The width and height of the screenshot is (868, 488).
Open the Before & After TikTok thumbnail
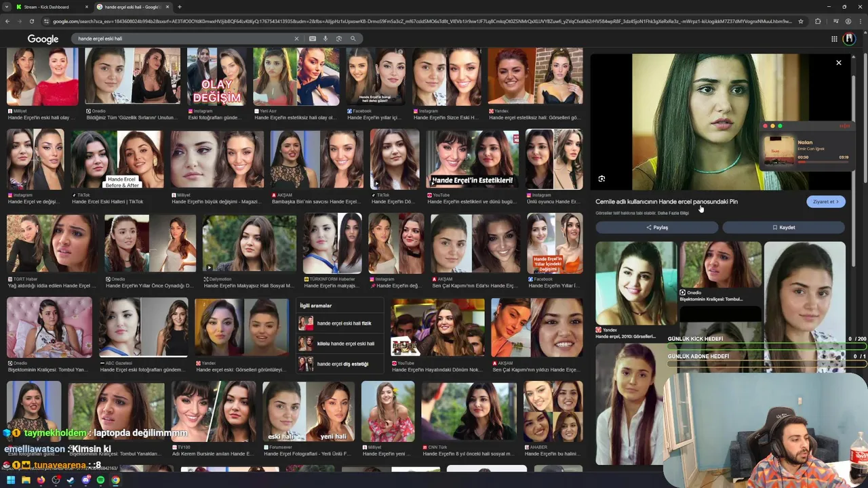[x=117, y=159]
